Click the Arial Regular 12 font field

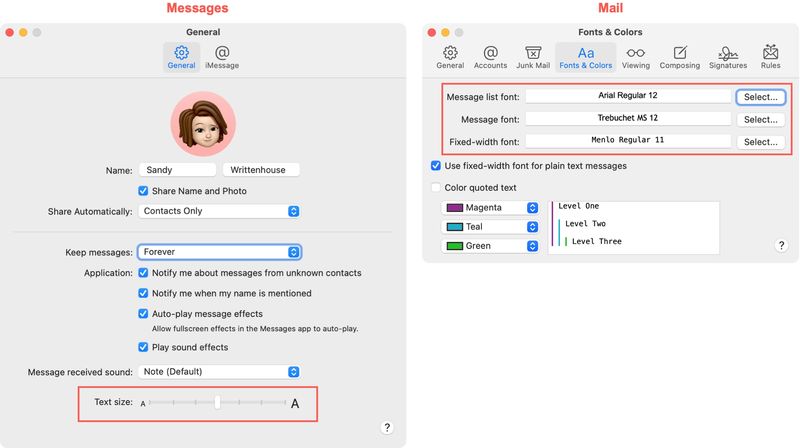coord(628,96)
